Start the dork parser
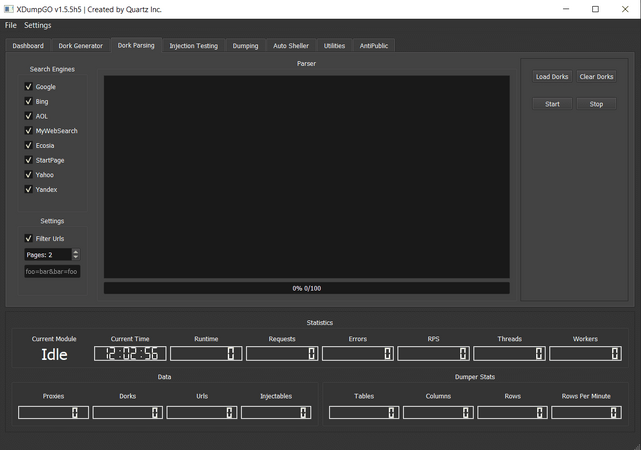 coord(552,104)
